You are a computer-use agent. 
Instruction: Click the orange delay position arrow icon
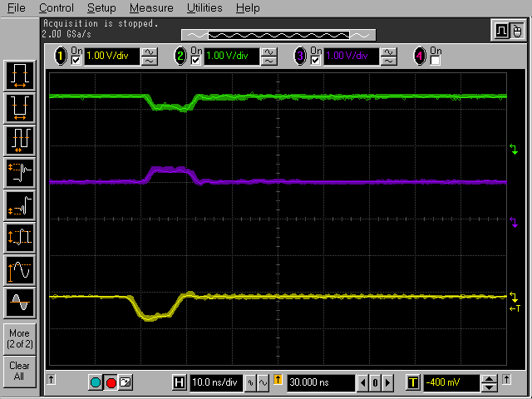[x=278, y=379]
